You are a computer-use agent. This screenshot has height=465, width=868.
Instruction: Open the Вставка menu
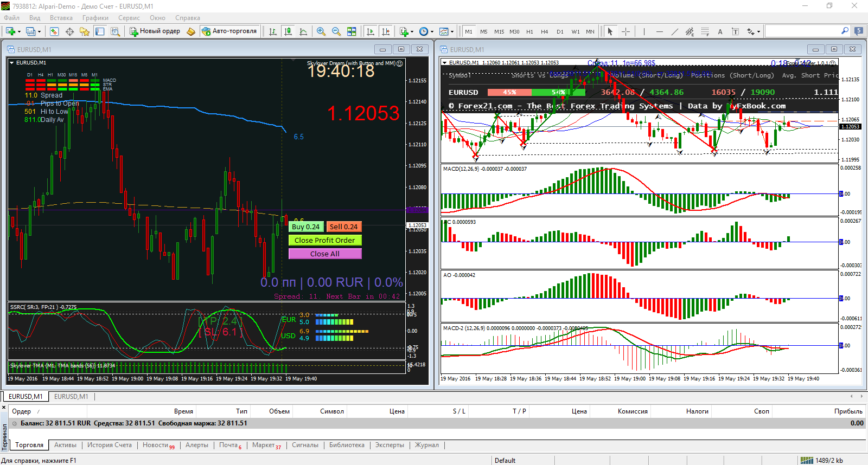61,18
